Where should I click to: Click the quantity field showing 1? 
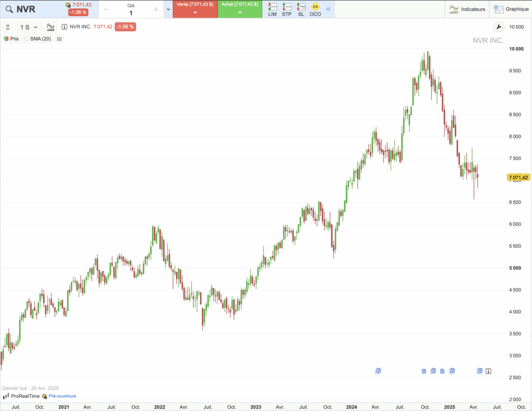click(131, 13)
